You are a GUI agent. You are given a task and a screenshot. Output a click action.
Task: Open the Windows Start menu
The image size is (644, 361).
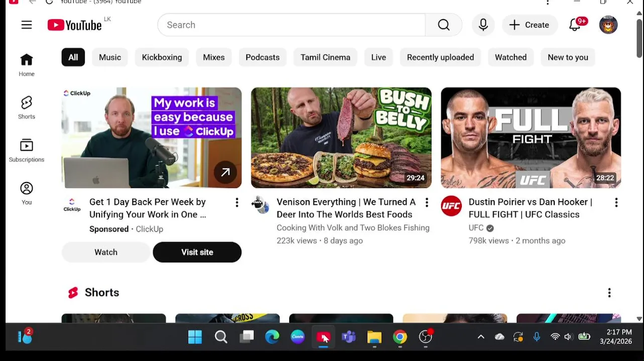[195, 337]
